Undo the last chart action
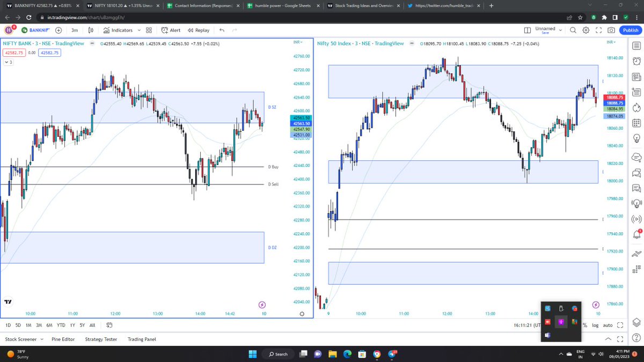The width and height of the screenshot is (644, 362). (x=222, y=30)
